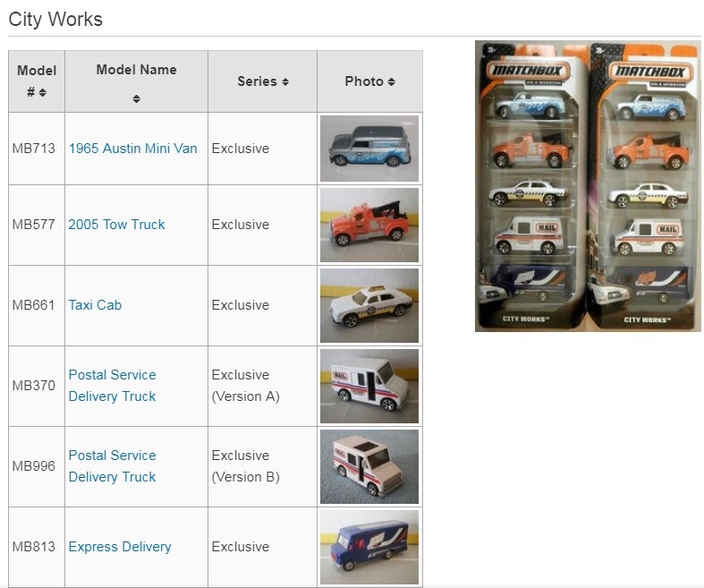
Task: Open 1965 Austin Mini Van link
Action: click(x=132, y=149)
